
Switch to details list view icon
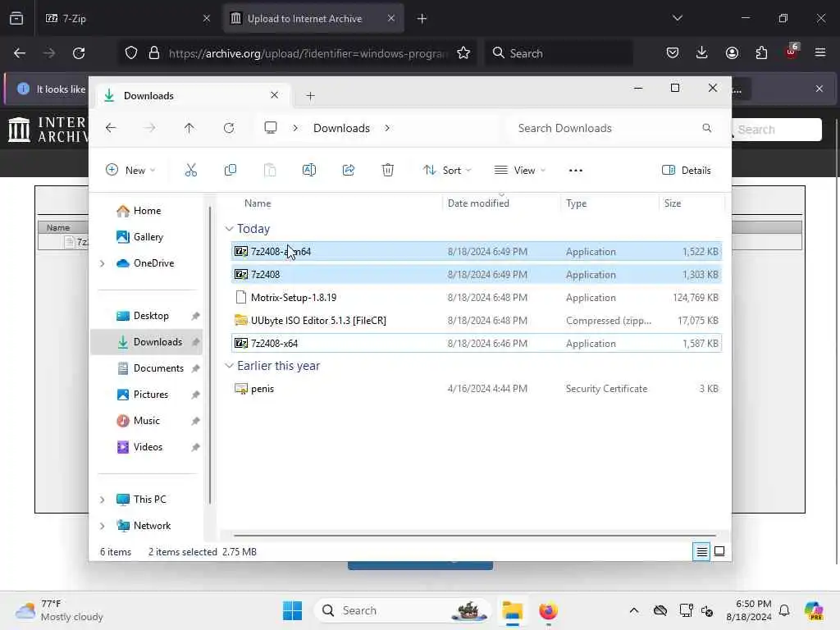click(x=702, y=551)
